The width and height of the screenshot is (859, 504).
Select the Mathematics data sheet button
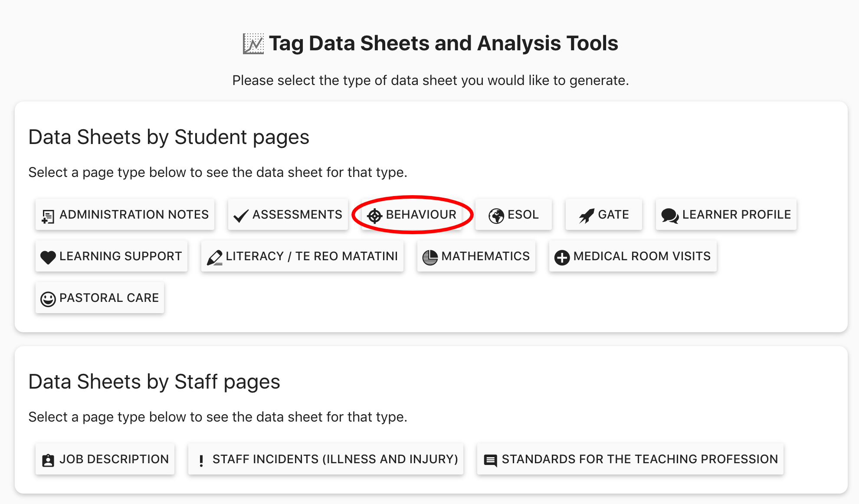tap(485, 256)
